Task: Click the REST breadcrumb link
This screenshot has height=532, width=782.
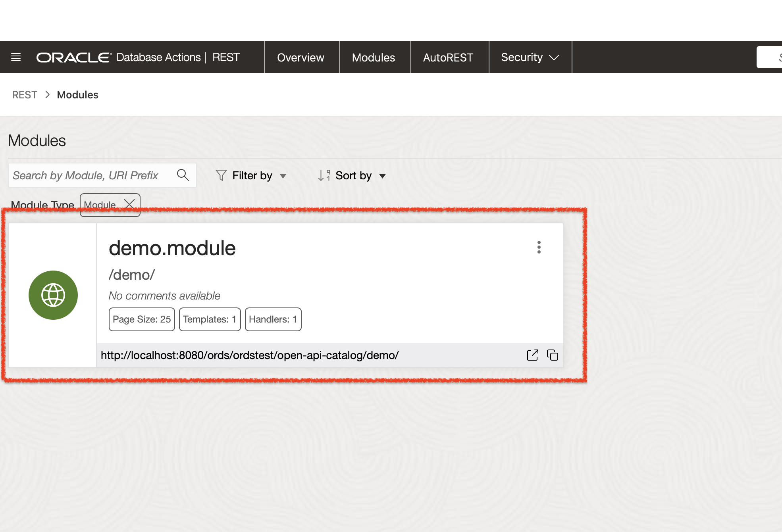Action: (x=25, y=95)
